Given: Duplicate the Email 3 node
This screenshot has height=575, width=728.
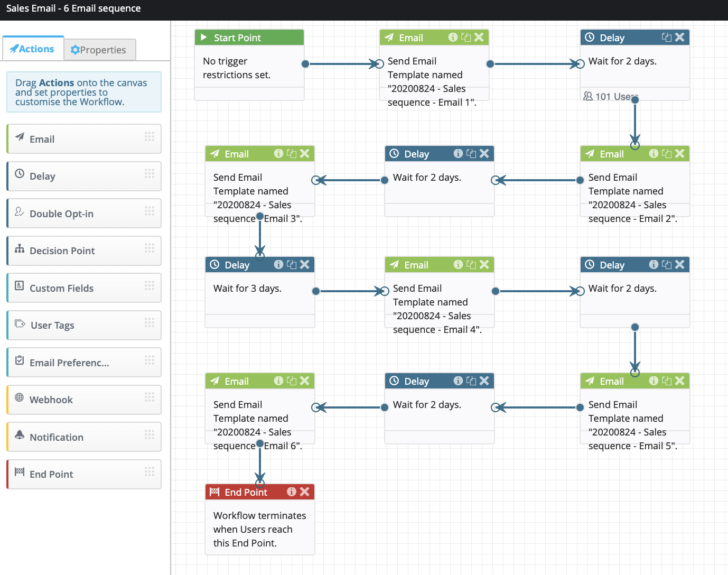Looking at the screenshot, I should 292,153.
